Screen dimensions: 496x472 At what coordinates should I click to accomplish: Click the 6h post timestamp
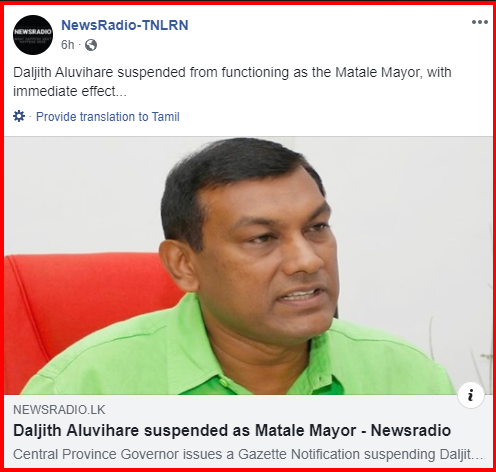pos(67,45)
